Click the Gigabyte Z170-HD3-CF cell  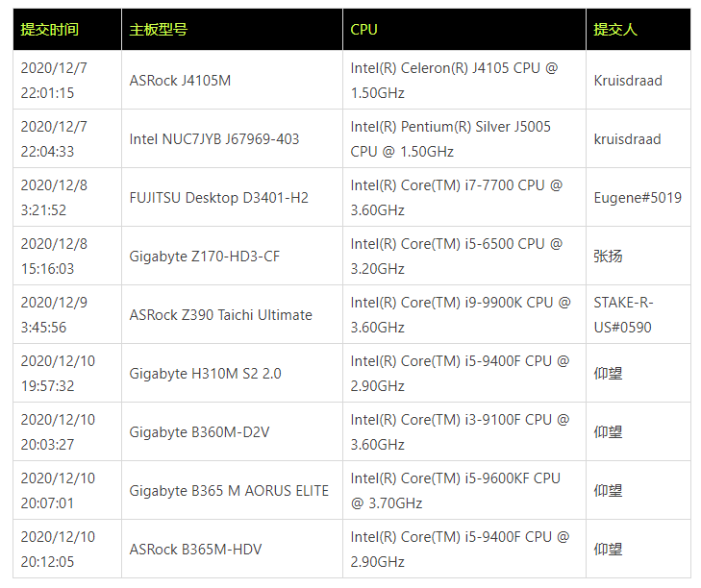(232, 256)
